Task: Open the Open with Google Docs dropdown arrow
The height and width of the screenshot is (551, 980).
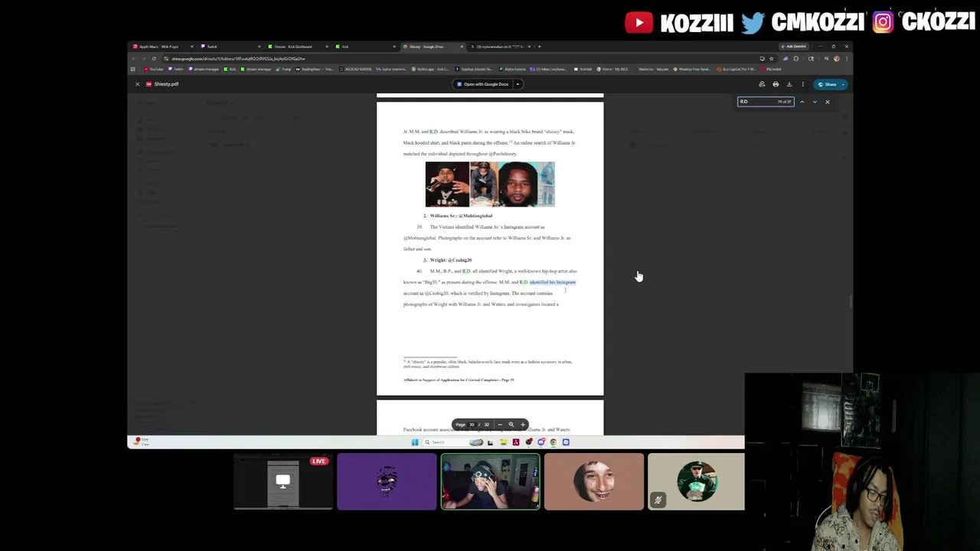Action: coord(518,84)
